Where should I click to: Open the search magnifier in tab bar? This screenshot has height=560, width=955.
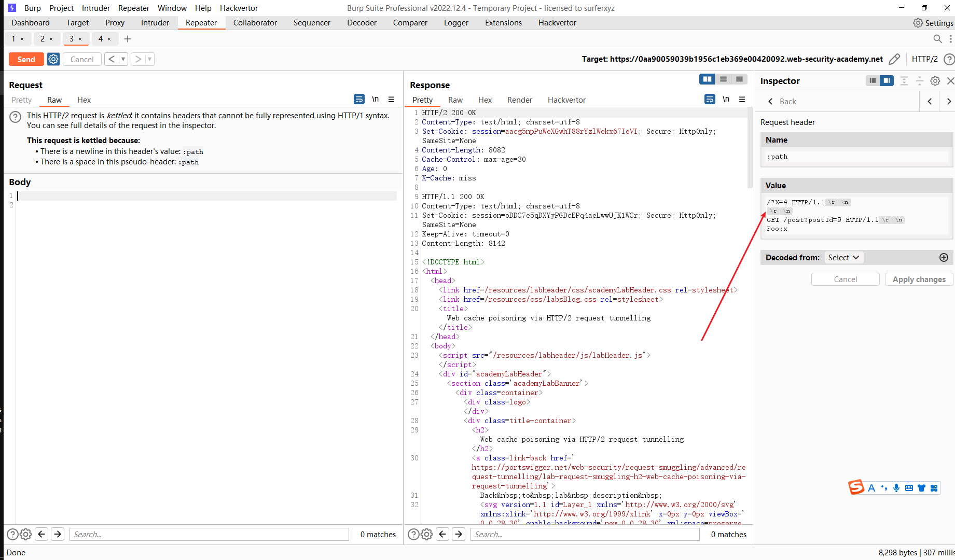tap(937, 39)
